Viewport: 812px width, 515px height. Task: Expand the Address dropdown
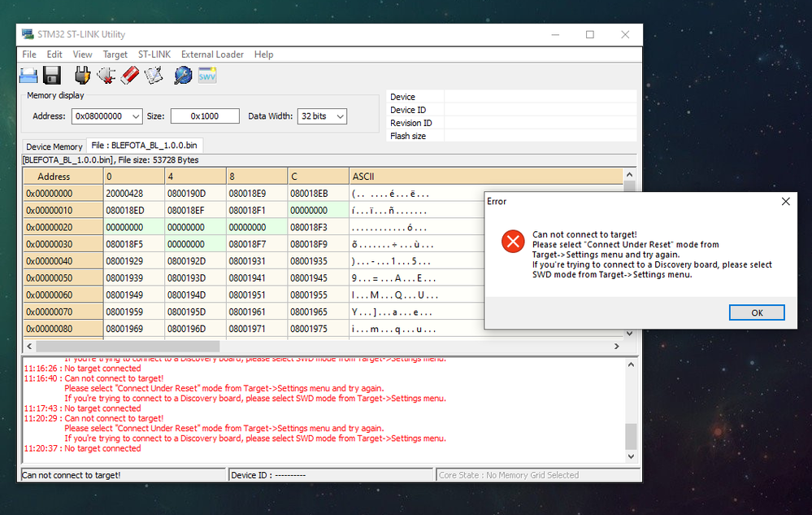tap(136, 116)
